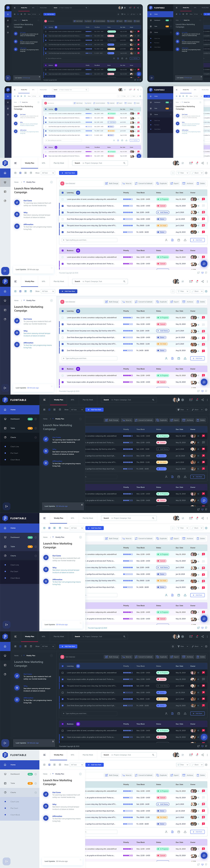Viewport: 210px width, 868px height.
Task: Open table icon in large dark collapsed-sidebar mockup
Action: (x=5, y=665)
